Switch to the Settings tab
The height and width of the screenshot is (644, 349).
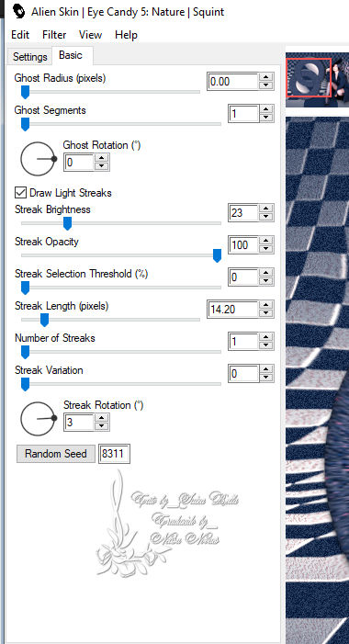point(30,57)
